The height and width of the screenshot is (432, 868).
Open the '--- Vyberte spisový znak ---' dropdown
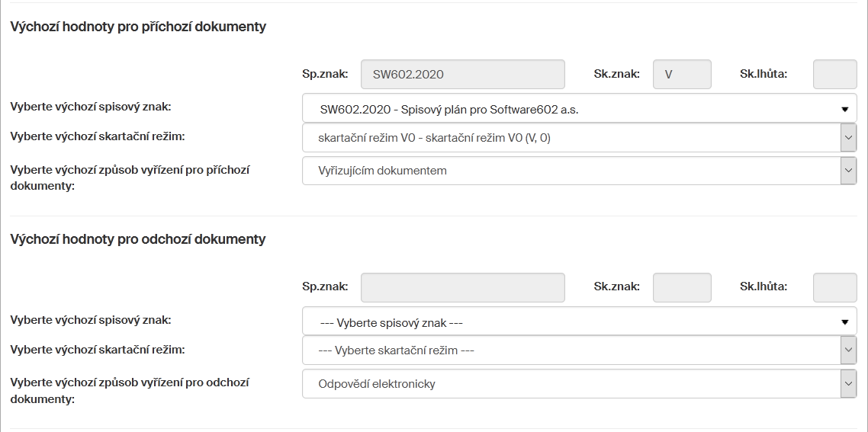click(x=579, y=322)
